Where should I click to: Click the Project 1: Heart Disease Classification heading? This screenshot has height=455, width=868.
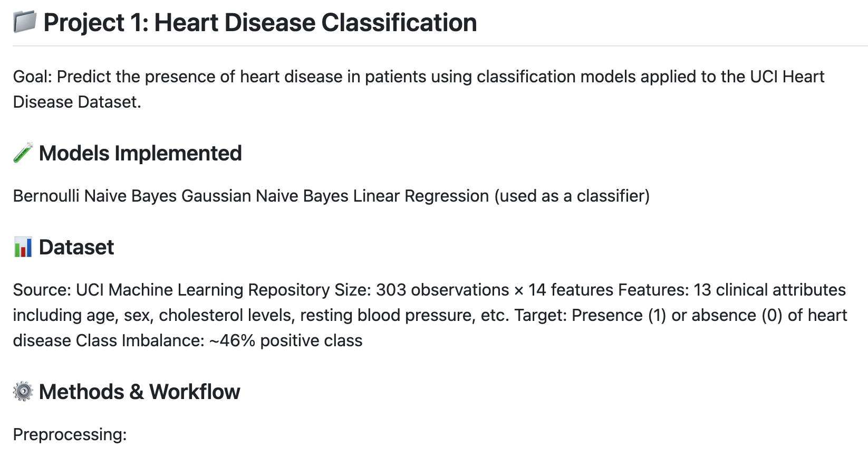(x=260, y=23)
